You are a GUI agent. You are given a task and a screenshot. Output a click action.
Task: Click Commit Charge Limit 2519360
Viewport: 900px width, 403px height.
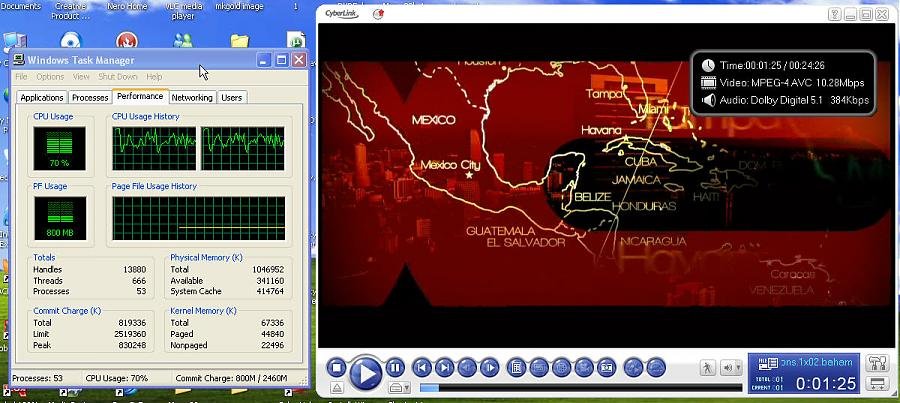(131, 334)
